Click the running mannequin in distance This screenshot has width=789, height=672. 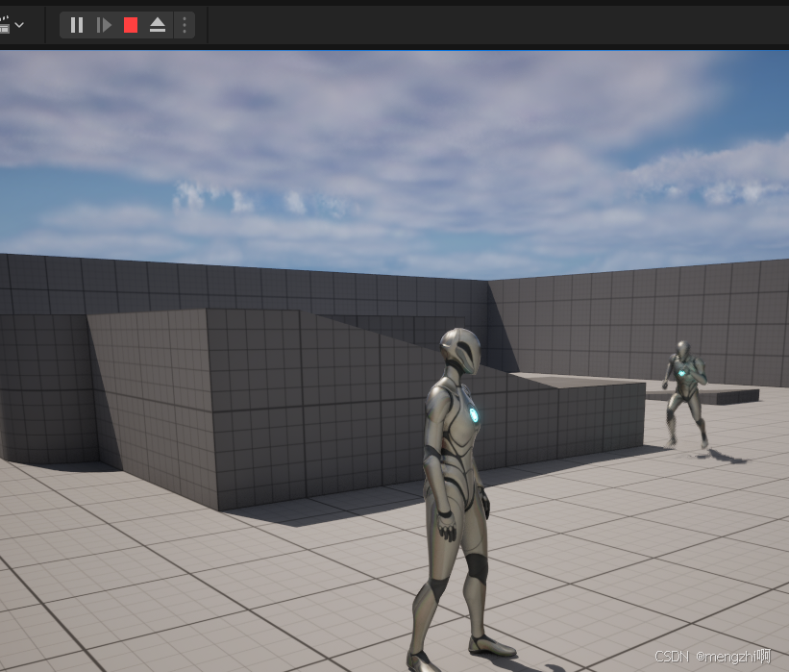686,395
